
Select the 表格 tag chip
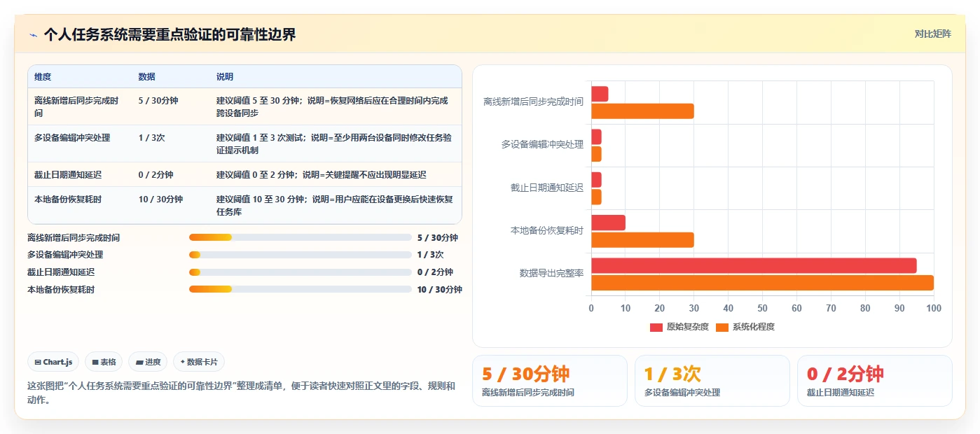(x=104, y=362)
